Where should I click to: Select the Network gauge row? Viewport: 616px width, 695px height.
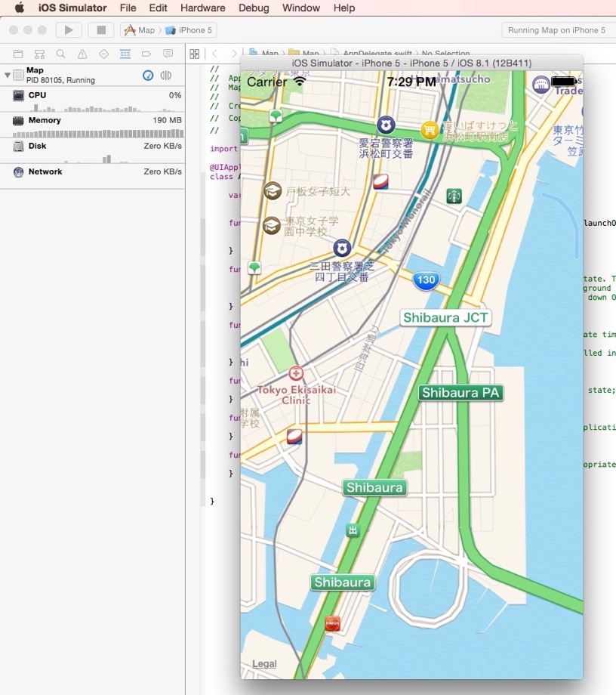93,177
